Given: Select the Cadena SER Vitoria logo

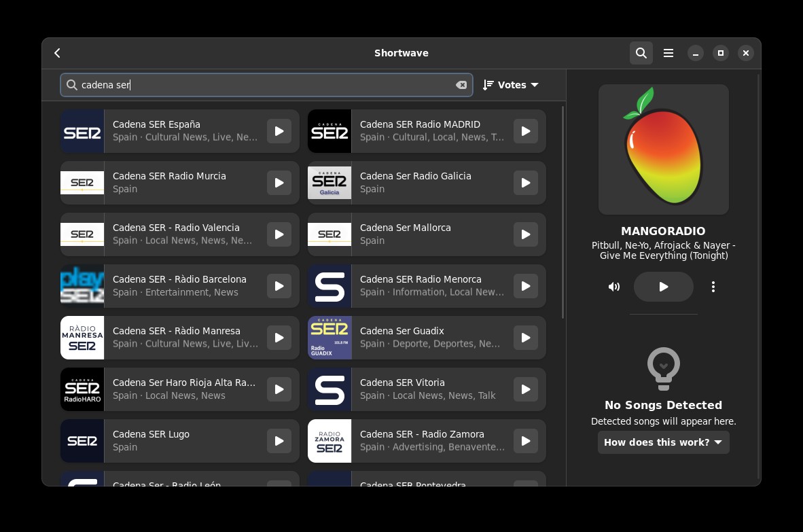Looking at the screenshot, I should (x=329, y=389).
